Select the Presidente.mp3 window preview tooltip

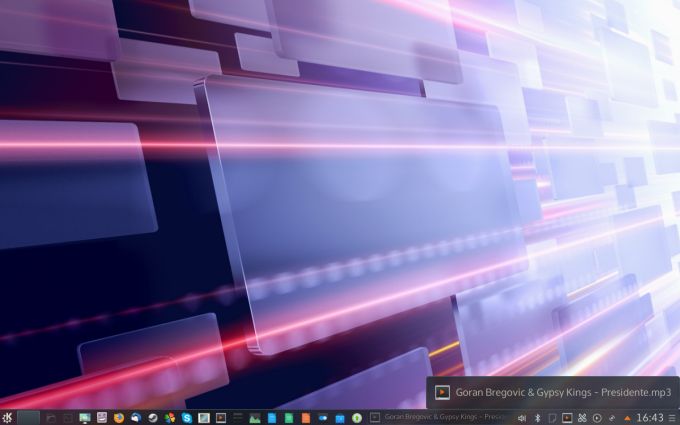coord(553,392)
